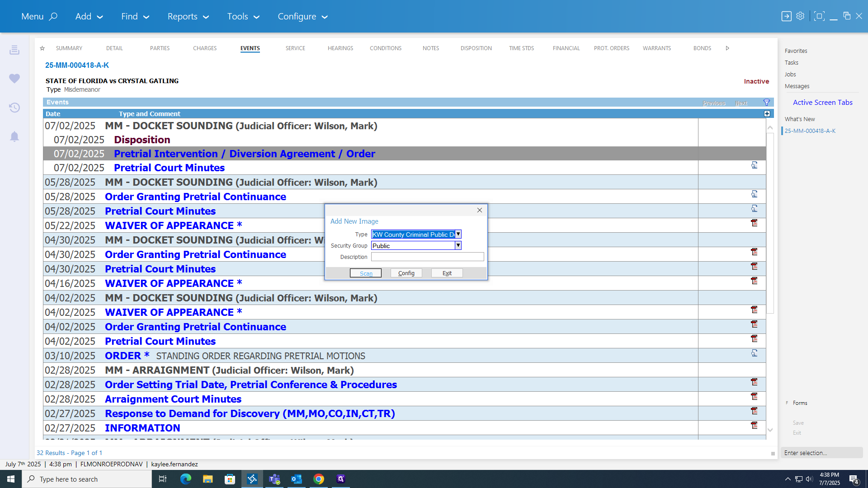Expand the Tools menu dropdown

pos(243,17)
